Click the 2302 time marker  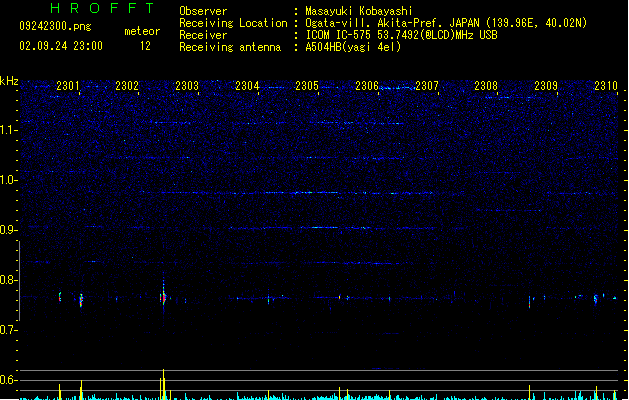[127, 86]
